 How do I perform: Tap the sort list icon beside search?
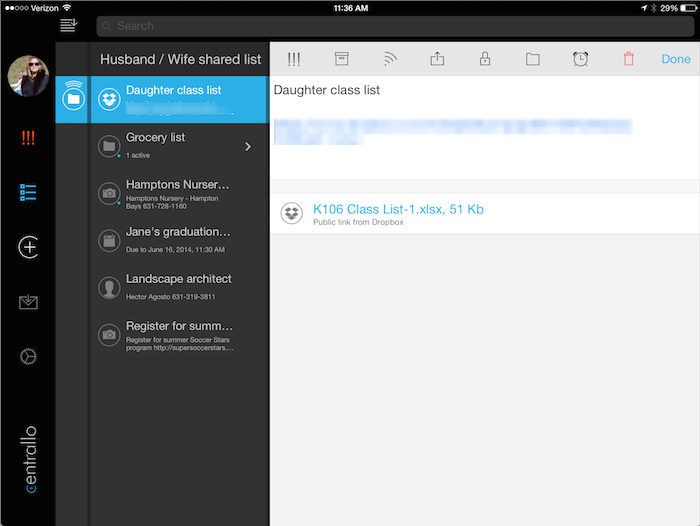coord(68,25)
